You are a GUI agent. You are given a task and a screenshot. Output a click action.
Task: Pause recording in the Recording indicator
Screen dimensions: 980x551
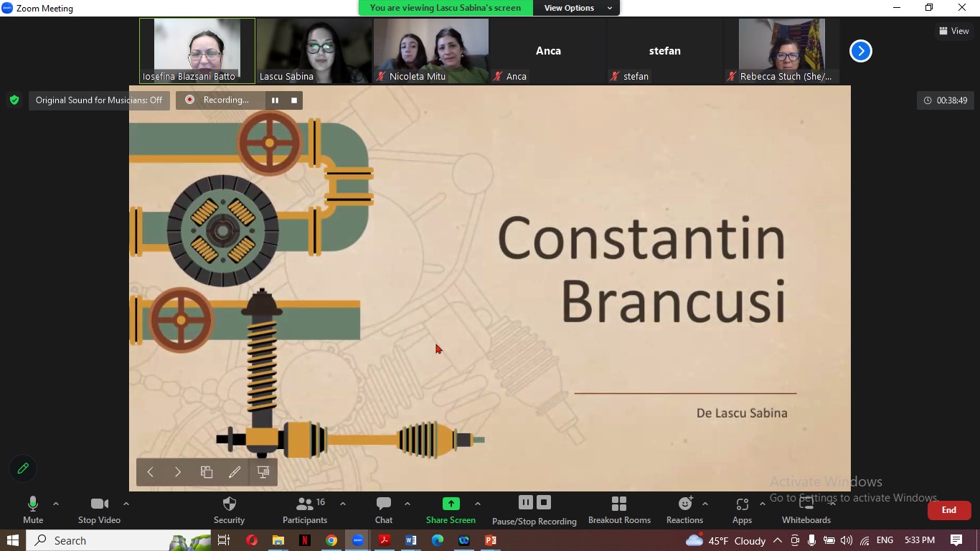[275, 100]
